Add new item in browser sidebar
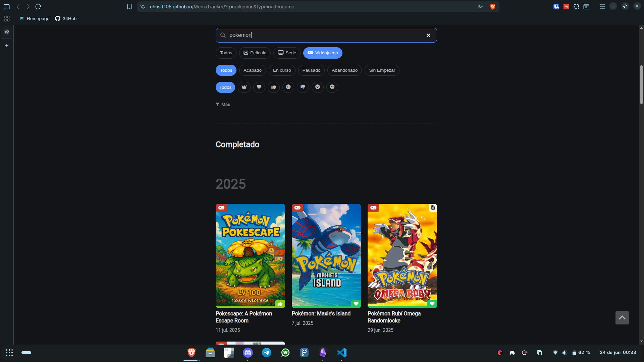The height and width of the screenshot is (362, 644). [x=7, y=46]
